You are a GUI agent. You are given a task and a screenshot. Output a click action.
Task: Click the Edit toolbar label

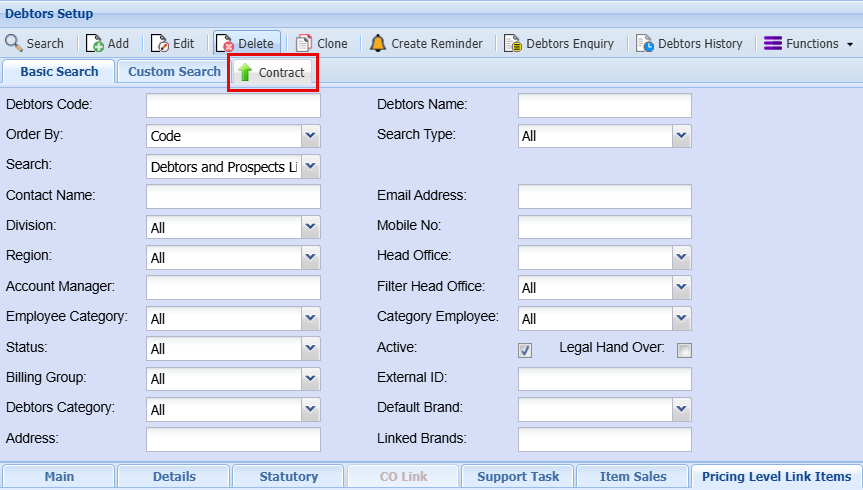[x=184, y=43]
